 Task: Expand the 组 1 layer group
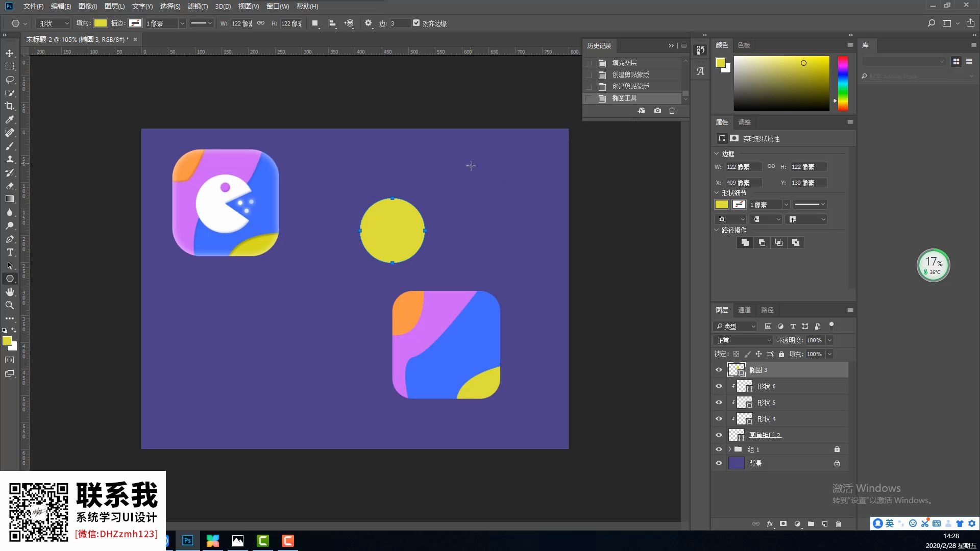(x=730, y=449)
